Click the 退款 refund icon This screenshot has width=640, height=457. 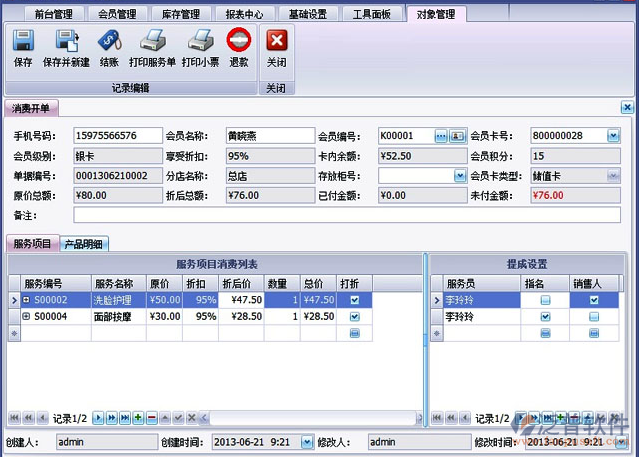(x=238, y=41)
